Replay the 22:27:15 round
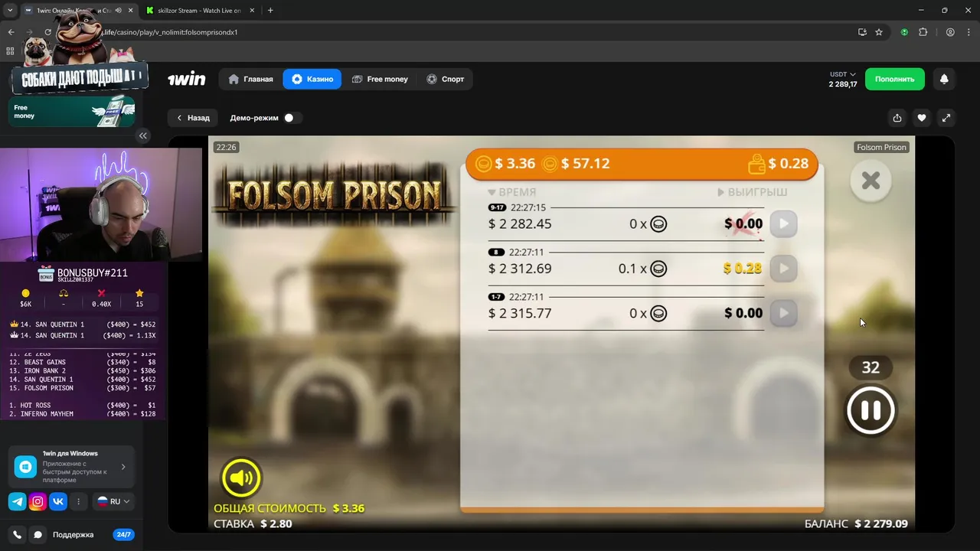Image resolution: width=980 pixels, height=551 pixels. click(x=783, y=224)
